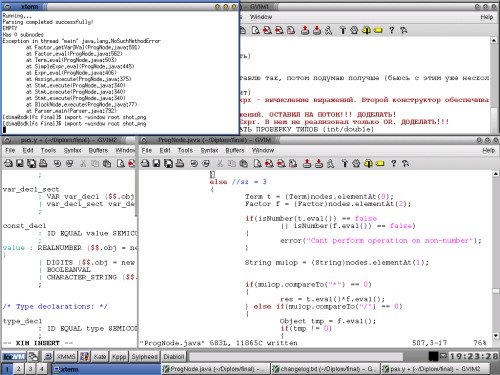Viewport: 500px width, 375px height.
Task: Activate xterm task in the taskbar
Action: click(106, 369)
